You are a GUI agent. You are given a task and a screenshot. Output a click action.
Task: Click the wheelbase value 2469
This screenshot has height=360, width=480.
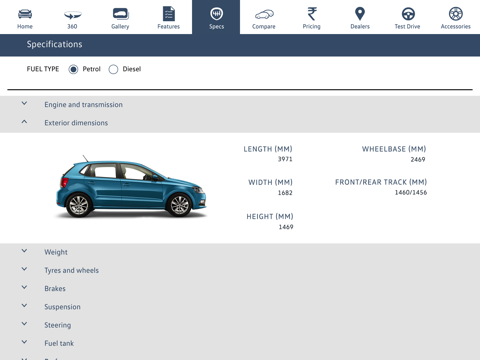point(418,160)
